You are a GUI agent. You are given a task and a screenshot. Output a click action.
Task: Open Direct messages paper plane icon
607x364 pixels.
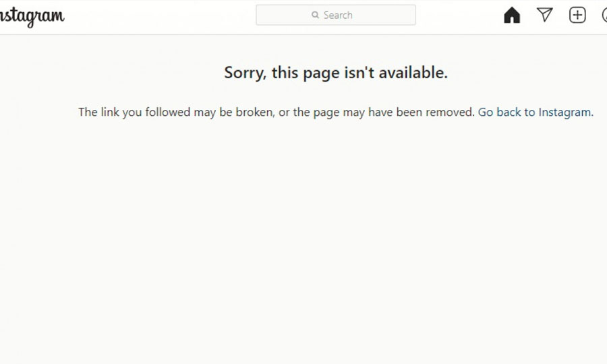pyautogui.click(x=545, y=15)
